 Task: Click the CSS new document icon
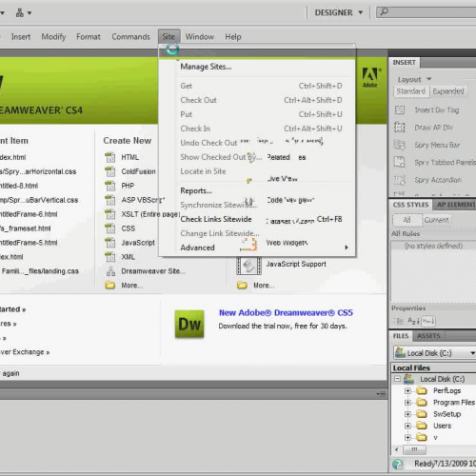110,228
